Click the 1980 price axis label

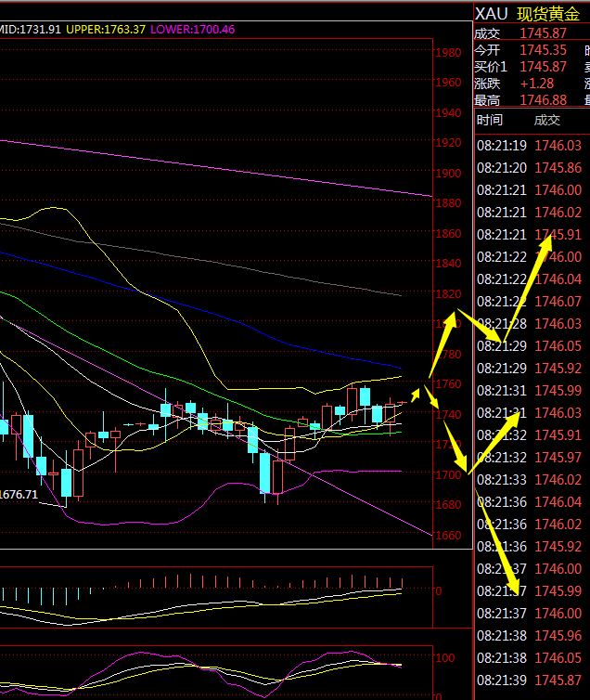[449, 53]
